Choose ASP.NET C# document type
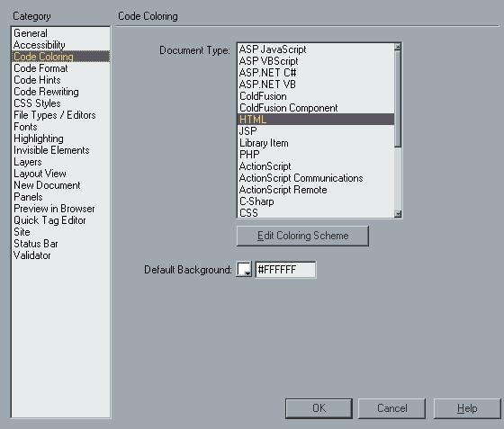The image size is (504, 429). pos(316,73)
